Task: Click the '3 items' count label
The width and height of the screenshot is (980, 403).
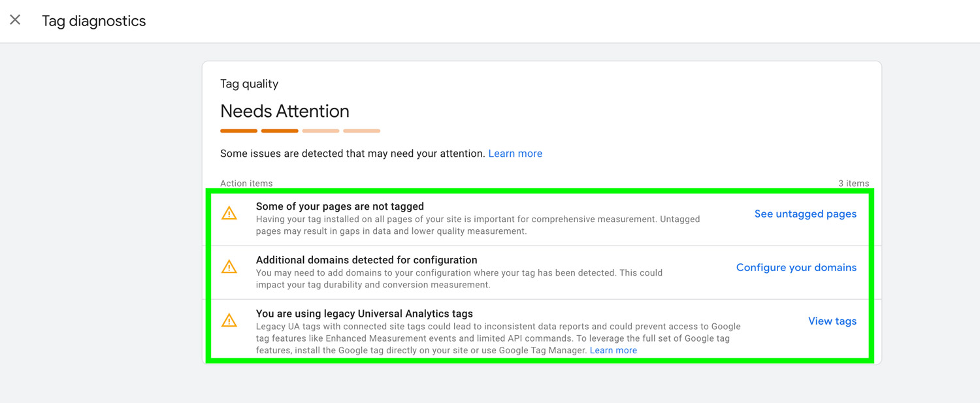Action: pyautogui.click(x=853, y=183)
